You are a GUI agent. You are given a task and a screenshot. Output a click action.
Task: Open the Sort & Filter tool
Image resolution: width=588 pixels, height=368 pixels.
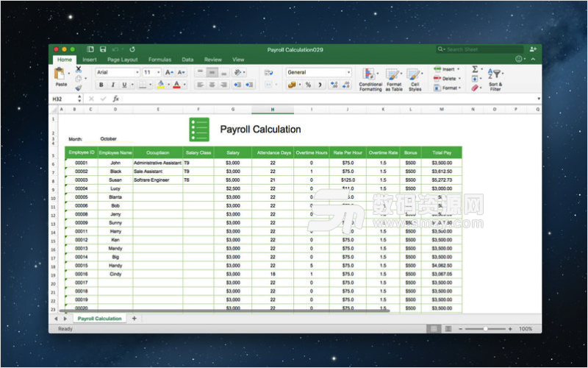pos(495,77)
